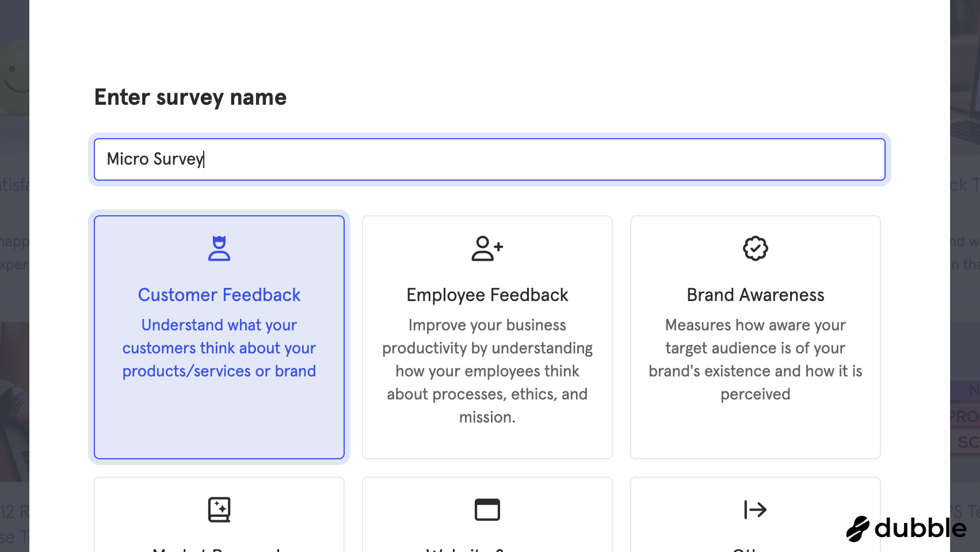Choose the Brand Awareness card title

pyautogui.click(x=756, y=295)
